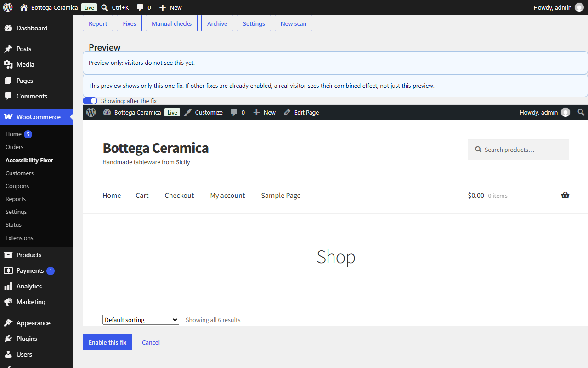This screenshot has height=368, width=588.
Task: Open the Dashboard sidebar item
Action: click(x=37, y=28)
